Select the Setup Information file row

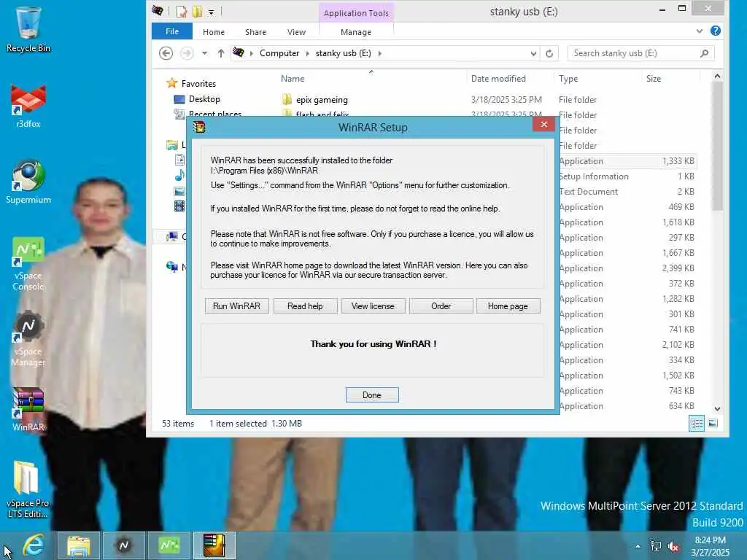(627, 176)
